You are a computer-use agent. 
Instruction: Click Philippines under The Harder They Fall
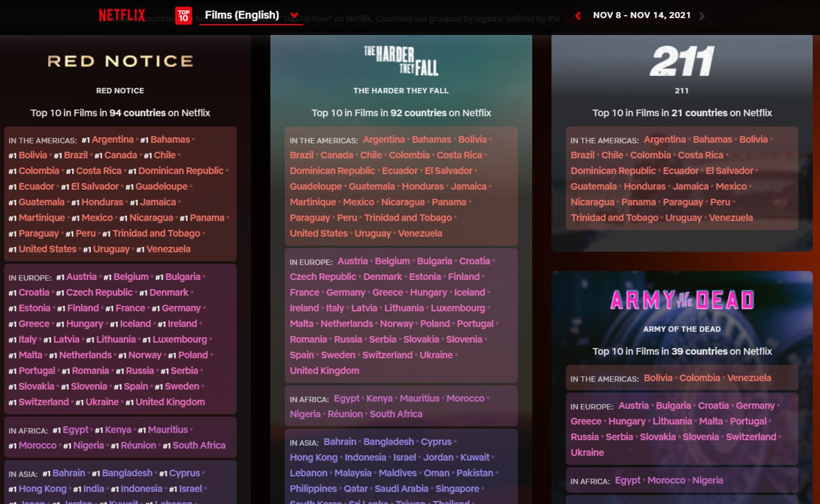click(x=313, y=489)
